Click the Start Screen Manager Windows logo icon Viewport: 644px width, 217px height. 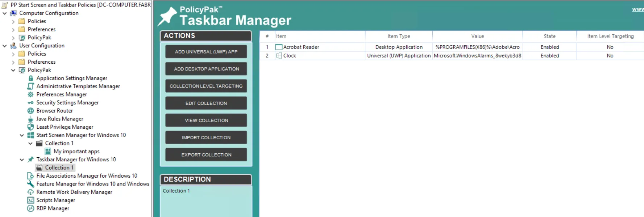(x=31, y=135)
